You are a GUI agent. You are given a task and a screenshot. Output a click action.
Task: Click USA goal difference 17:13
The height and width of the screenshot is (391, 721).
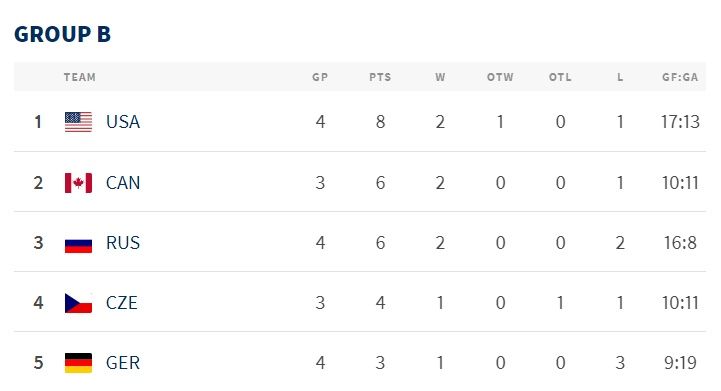point(680,122)
